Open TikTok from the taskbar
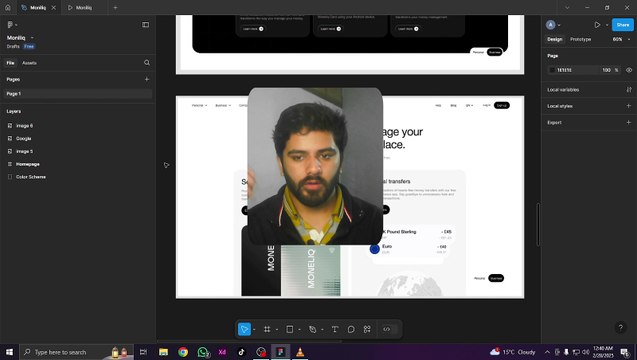This screenshot has width=637, height=360. tap(241, 352)
